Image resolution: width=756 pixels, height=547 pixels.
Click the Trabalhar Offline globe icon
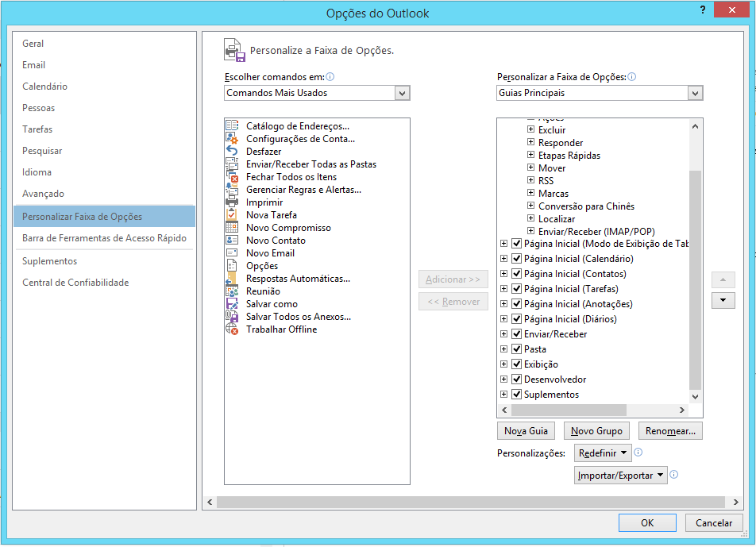[x=232, y=329]
